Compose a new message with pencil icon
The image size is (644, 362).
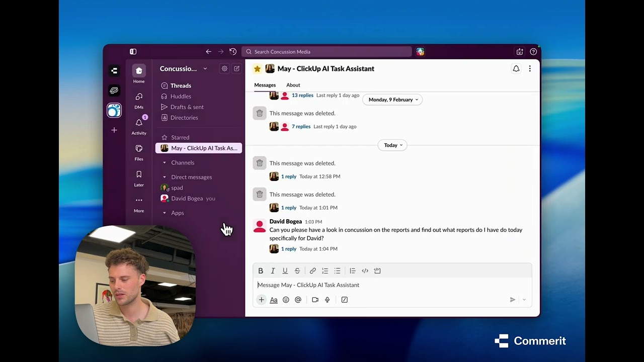236,68
